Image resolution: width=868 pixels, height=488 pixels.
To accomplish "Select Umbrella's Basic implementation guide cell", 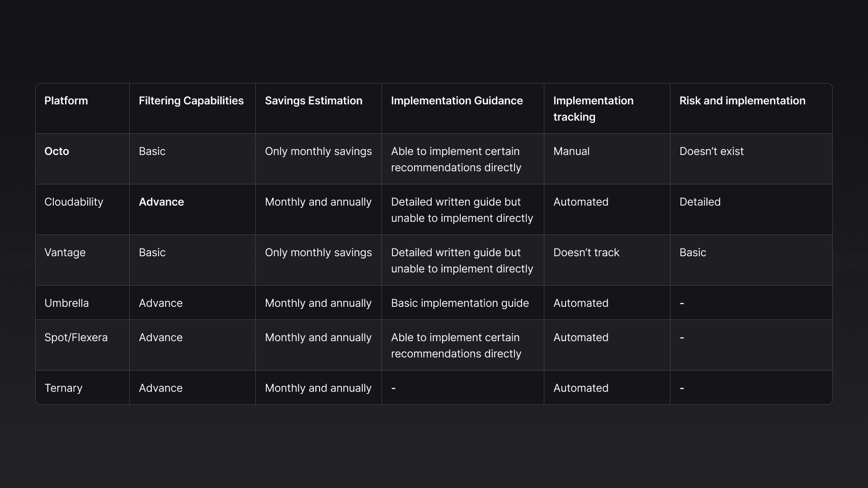I will point(460,303).
